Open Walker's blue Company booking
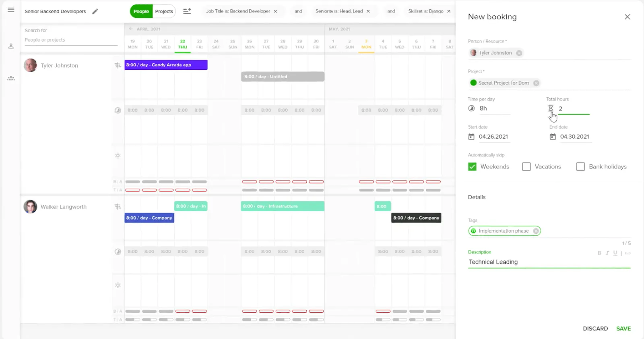This screenshot has width=644, height=339. 149,218
